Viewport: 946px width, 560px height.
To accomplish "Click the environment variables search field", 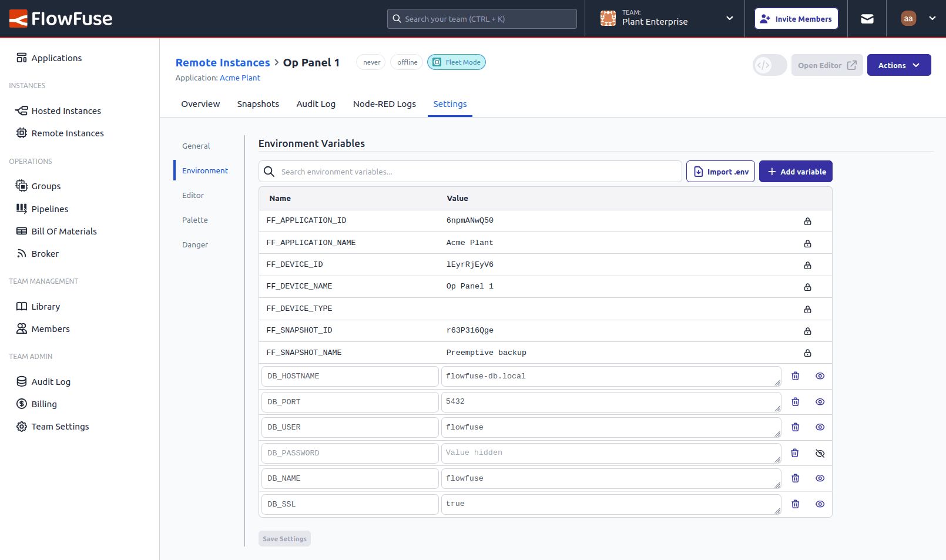I will click(x=470, y=171).
